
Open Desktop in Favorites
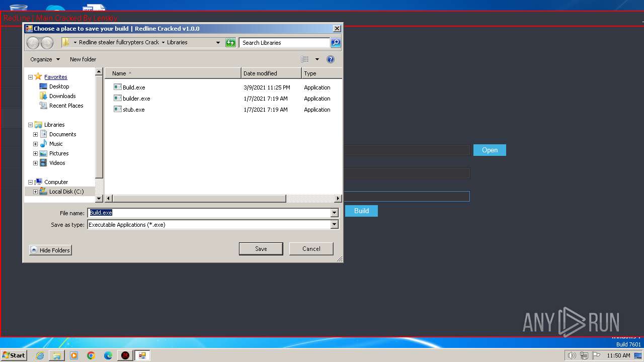[x=59, y=86]
